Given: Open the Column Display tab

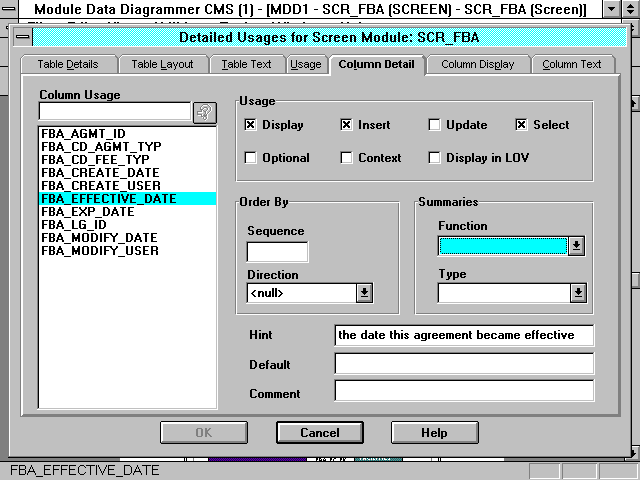Looking at the screenshot, I should point(477,64).
